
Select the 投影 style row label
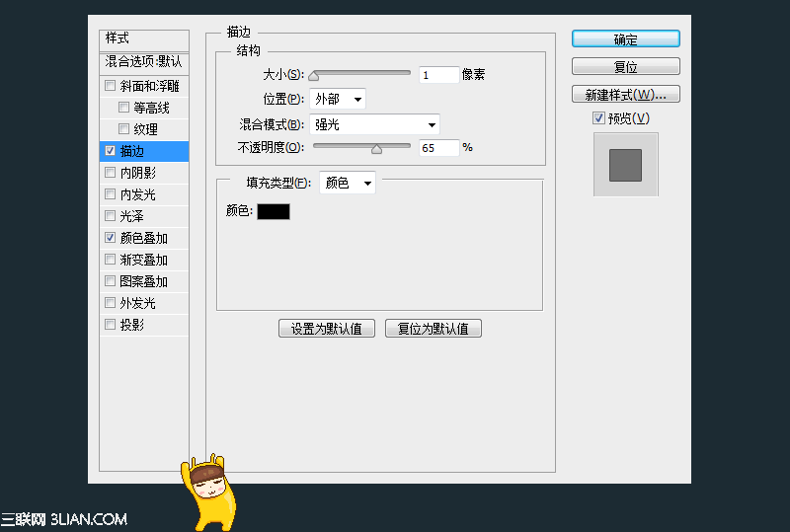pos(132,325)
